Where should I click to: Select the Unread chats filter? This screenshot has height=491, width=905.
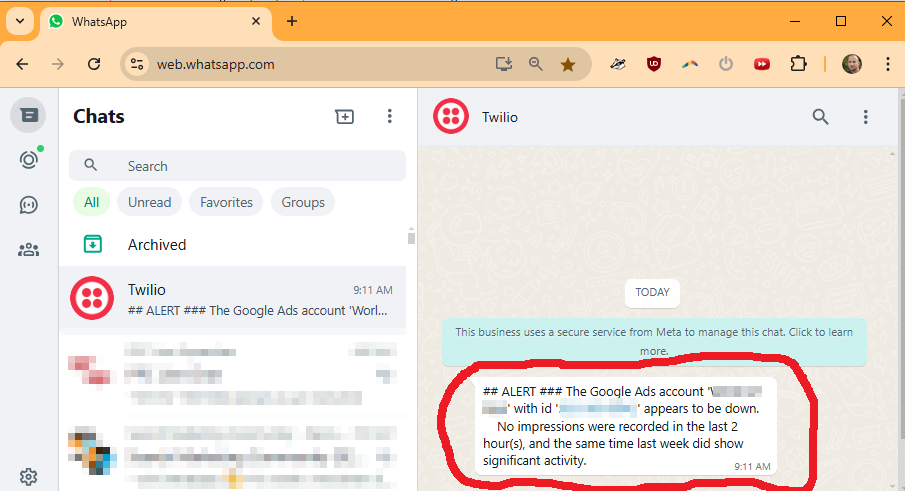point(149,202)
